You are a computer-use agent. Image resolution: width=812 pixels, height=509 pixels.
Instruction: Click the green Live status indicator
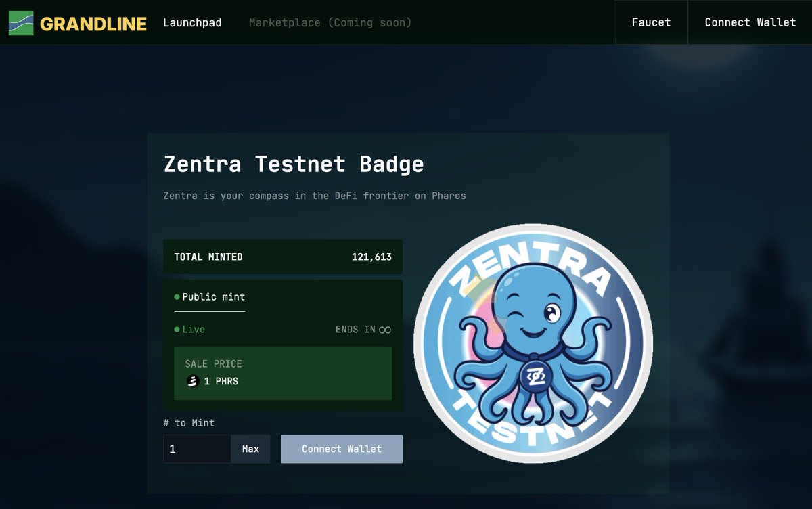[189, 330]
